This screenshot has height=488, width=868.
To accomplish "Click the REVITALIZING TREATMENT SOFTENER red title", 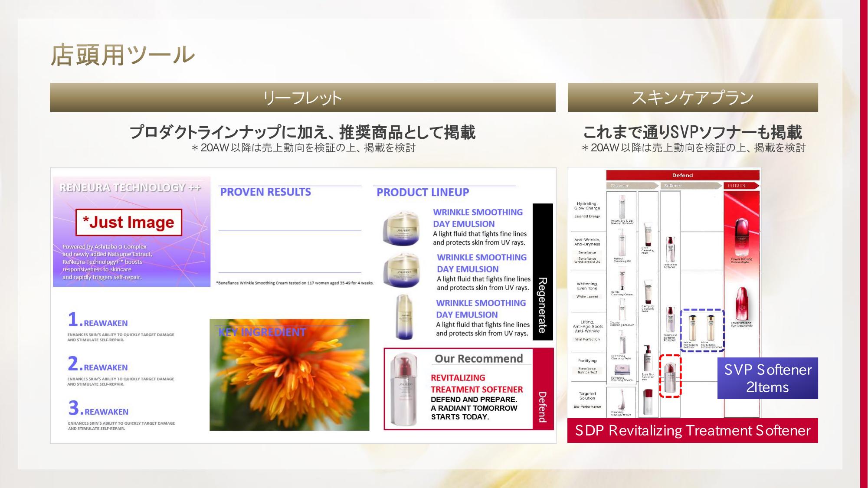I will 477,384.
